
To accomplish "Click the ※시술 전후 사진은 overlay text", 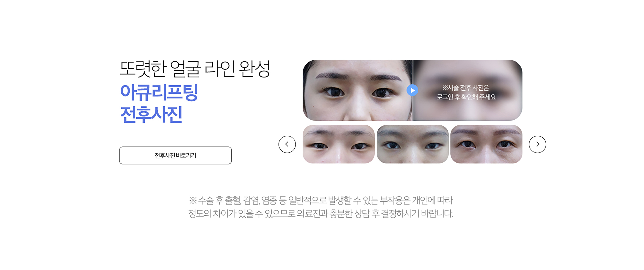I will coord(466,88).
